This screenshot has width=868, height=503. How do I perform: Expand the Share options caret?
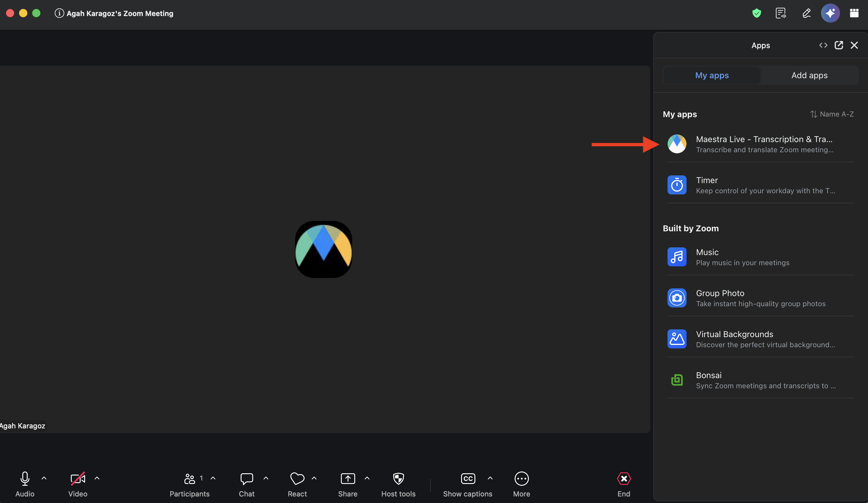[x=367, y=478]
